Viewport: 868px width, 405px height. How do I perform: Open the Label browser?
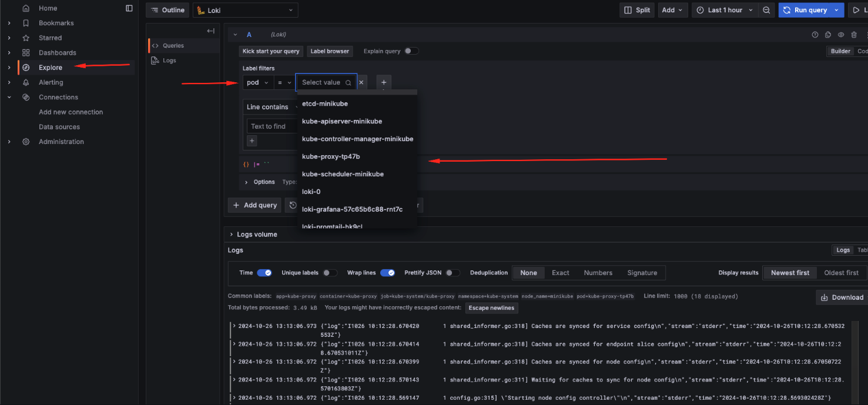click(330, 51)
